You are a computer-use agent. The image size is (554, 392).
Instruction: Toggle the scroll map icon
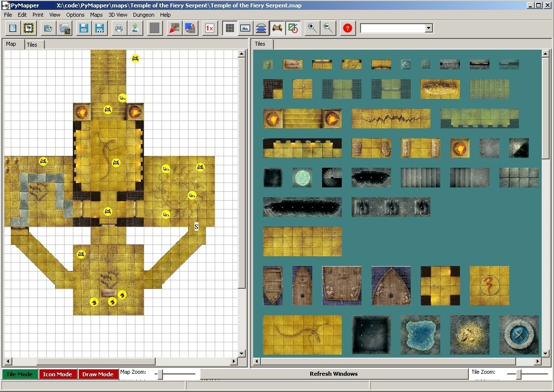click(277, 28)
